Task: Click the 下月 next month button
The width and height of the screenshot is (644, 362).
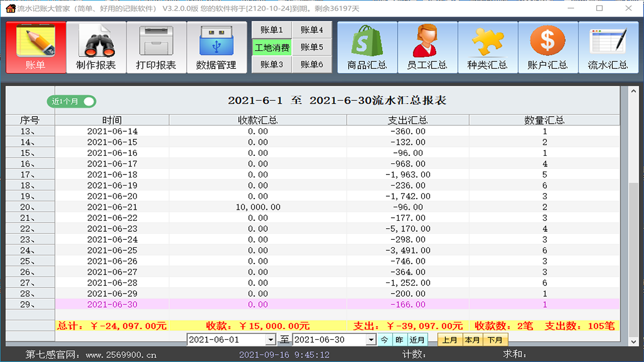Action: coord(495,339)
